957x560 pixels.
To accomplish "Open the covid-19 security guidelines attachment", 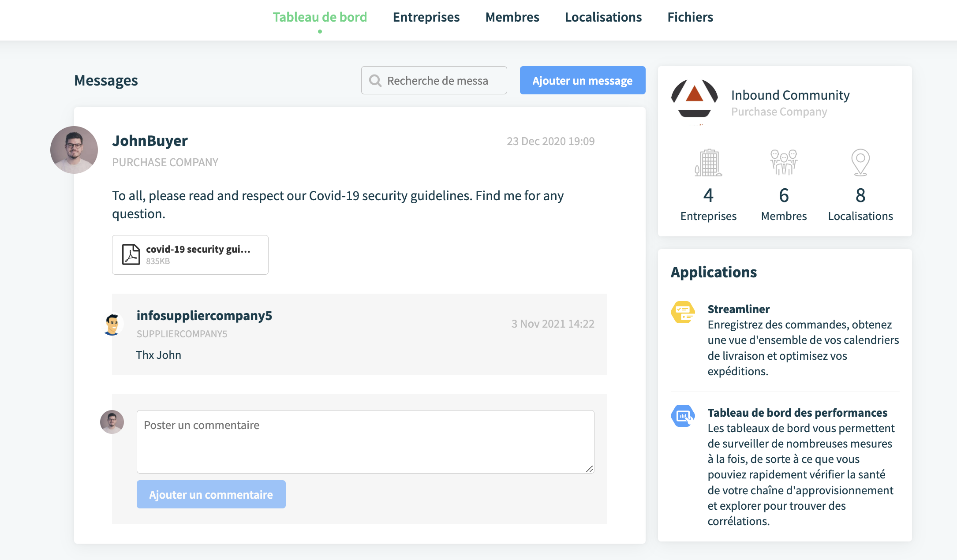I will coord(190,255).
